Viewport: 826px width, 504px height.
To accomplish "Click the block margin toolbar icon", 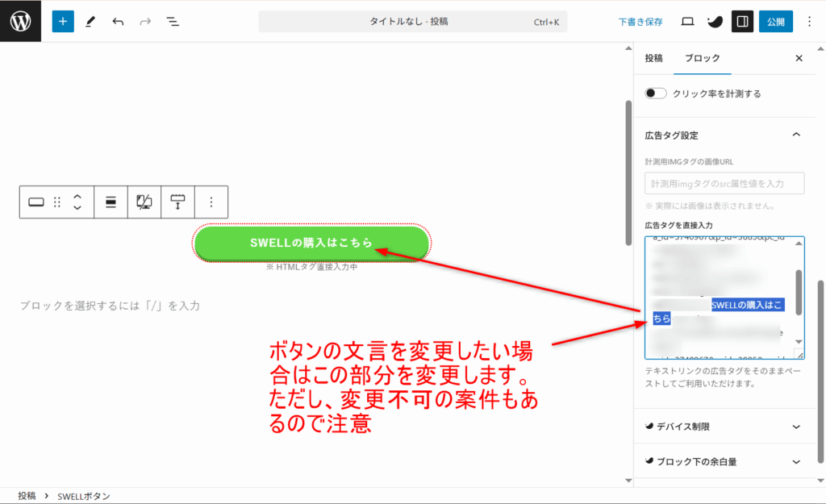I will click(x=177, y=202).
